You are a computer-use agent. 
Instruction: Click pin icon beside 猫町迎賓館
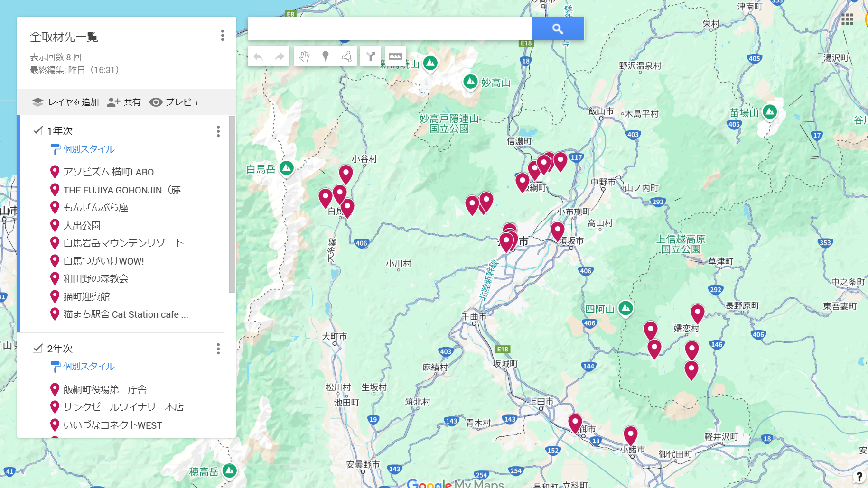pyautogui.click(x=55, y=296)
